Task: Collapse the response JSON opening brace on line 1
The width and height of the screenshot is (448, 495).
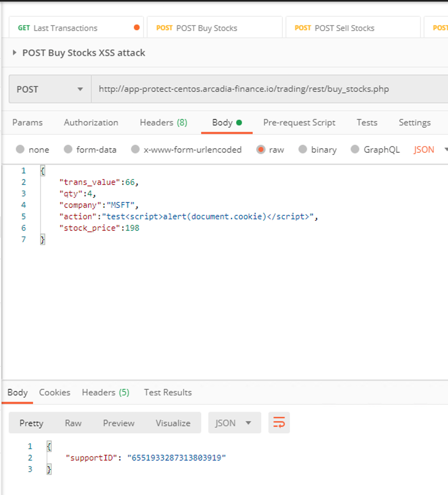Action: [49, 447]
